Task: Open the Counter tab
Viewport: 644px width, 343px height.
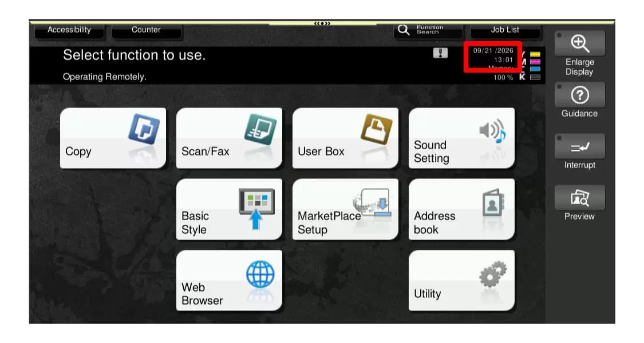Action: [146, 30]
